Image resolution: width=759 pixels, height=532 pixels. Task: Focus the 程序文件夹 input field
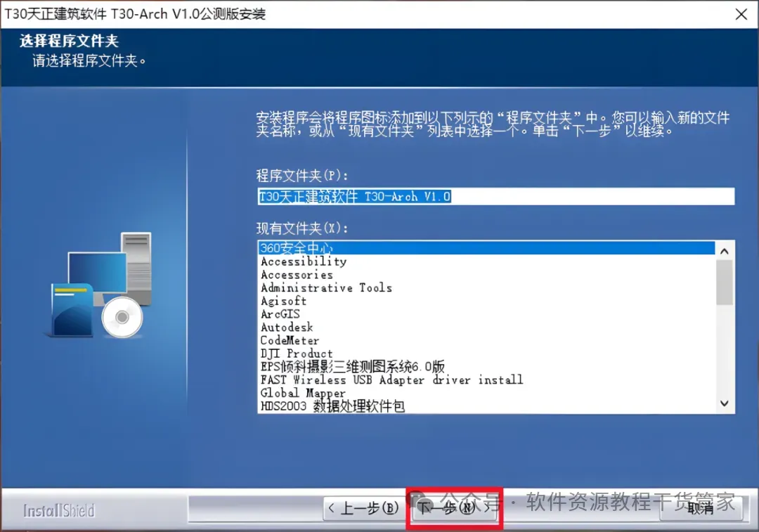(x=495, y=196)
